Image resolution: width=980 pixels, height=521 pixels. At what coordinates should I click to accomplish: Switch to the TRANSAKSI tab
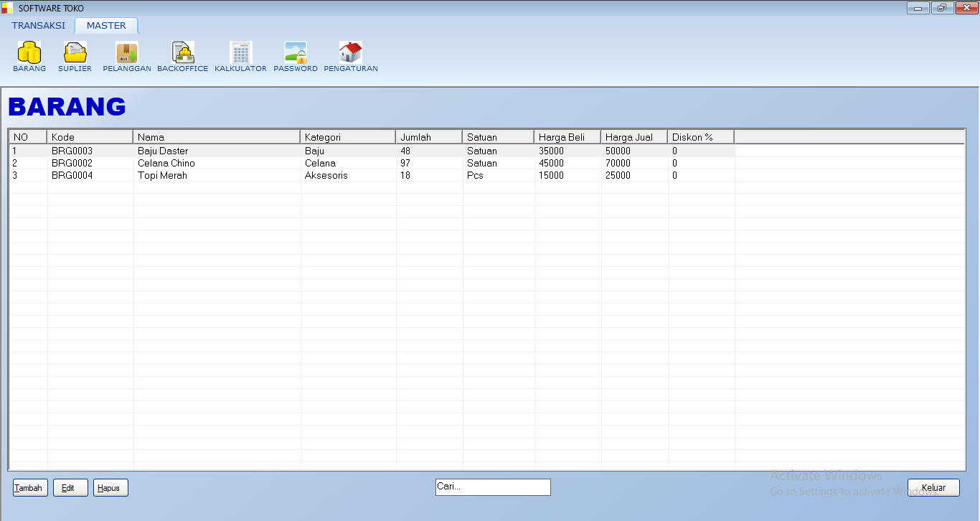pos(38,26)
